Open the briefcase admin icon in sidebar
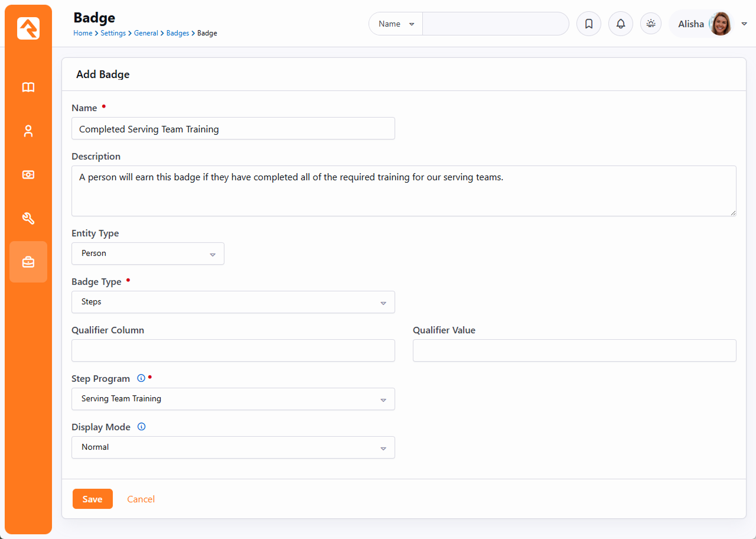Screen dimensions: 756x539 [x=28, y=262]
